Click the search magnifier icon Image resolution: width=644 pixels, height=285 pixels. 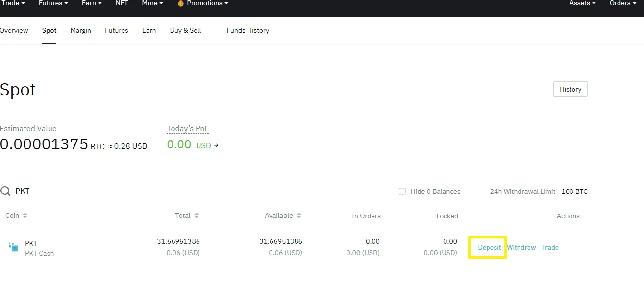pyautogui.click(x=5, y=191)
